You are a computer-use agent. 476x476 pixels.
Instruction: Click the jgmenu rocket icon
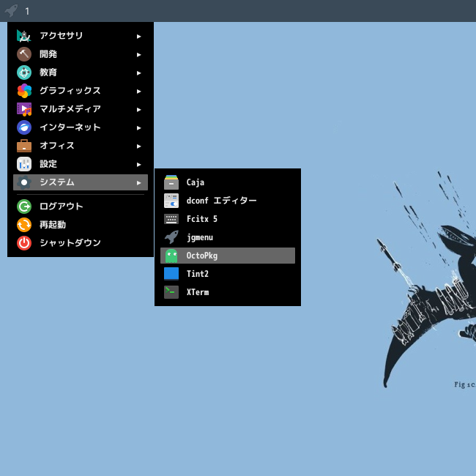pyautogui.click(x=171, y=237)
